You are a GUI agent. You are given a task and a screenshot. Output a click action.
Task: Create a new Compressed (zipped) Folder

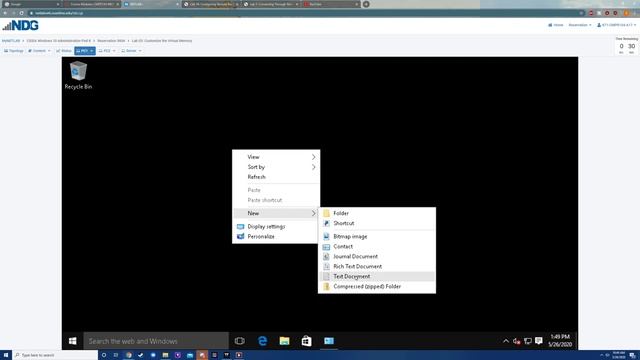coord(377,287)
